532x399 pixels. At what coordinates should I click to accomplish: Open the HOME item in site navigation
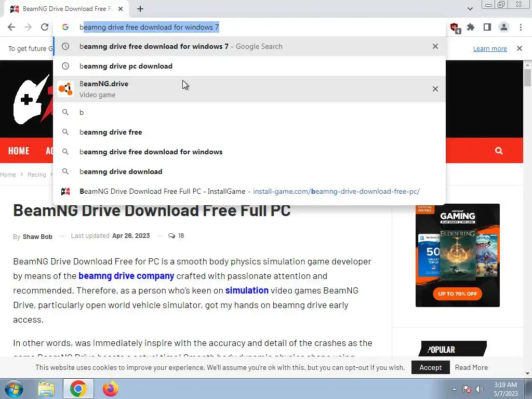click(19, 151)
